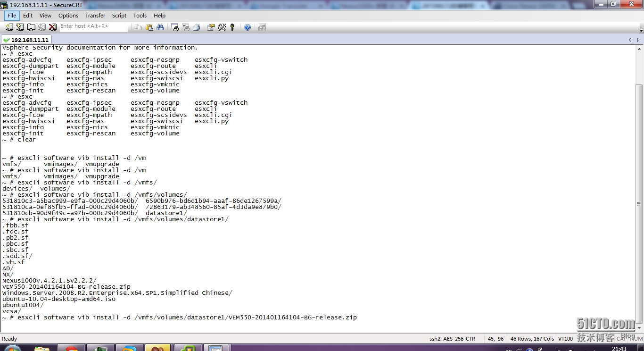Open the Keymap Editor icon
644x351 pixels.
tap(222, 27)
